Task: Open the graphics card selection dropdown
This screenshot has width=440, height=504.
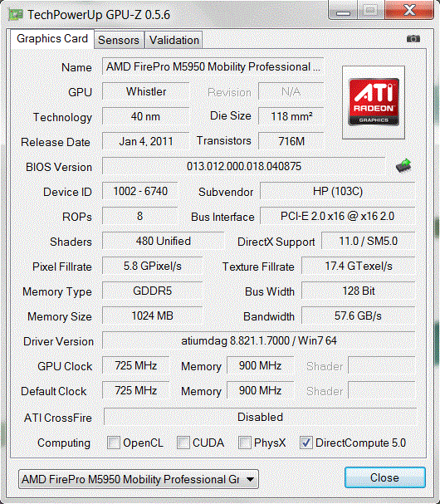Action: point(139,479)
